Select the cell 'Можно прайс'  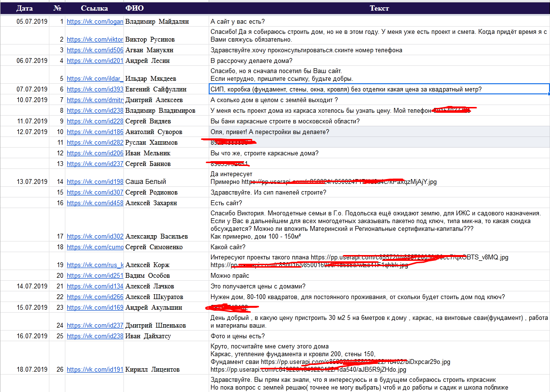tap(379, 275)
